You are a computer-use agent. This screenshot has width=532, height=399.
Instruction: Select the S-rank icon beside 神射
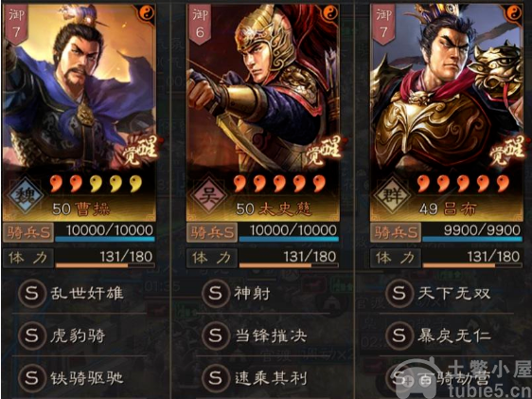click(x=215, y=294)
